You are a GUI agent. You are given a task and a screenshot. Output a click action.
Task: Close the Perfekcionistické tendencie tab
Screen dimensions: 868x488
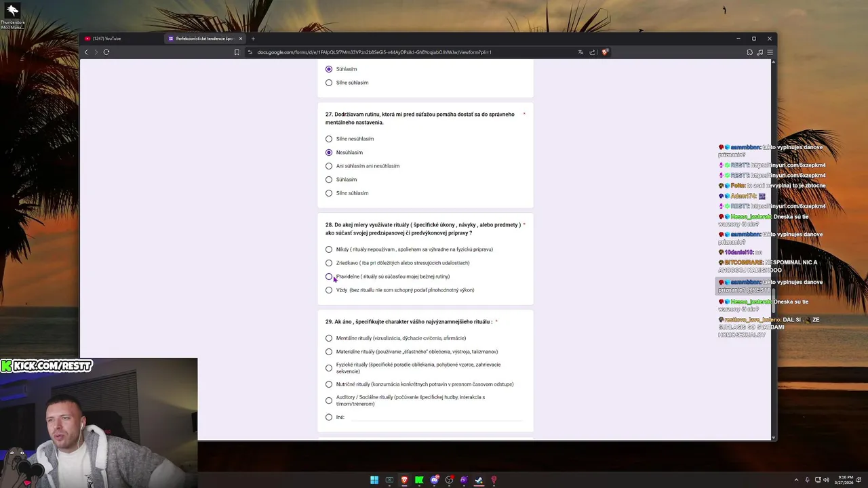[x=240, y=39]
